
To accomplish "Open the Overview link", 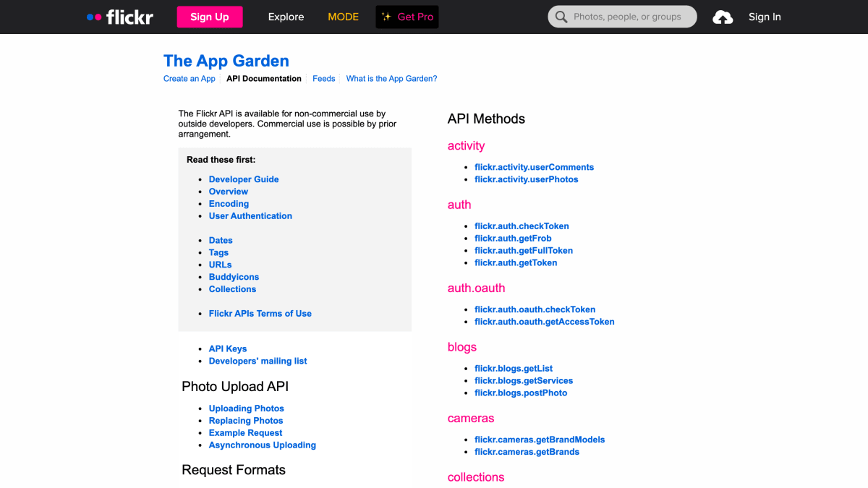I will tap(229, 192).
